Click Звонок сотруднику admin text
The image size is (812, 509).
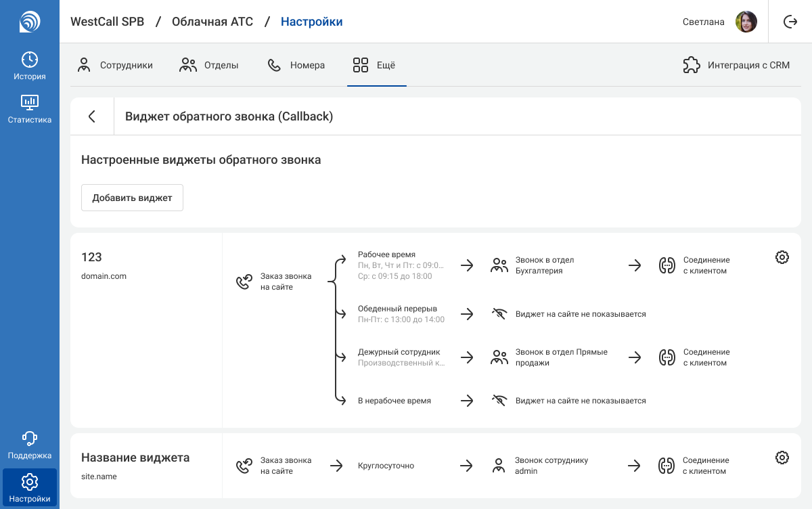551,466
